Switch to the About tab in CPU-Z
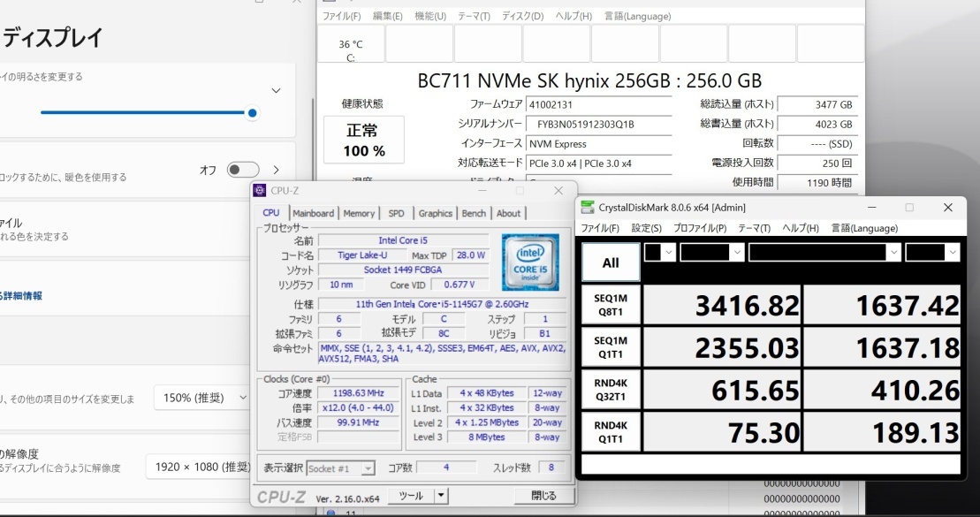This screenshot has width=980, height=517. (508, 213)
